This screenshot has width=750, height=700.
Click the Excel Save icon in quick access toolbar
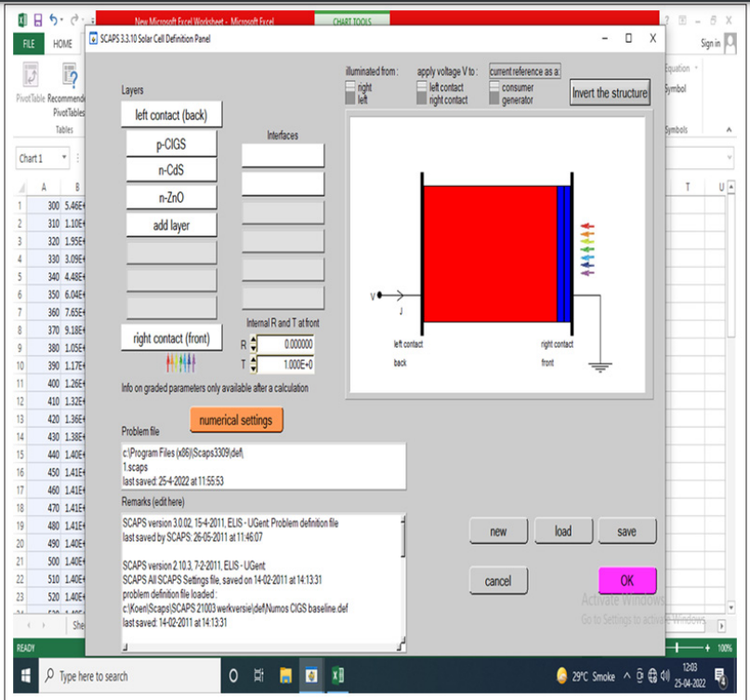38,20
